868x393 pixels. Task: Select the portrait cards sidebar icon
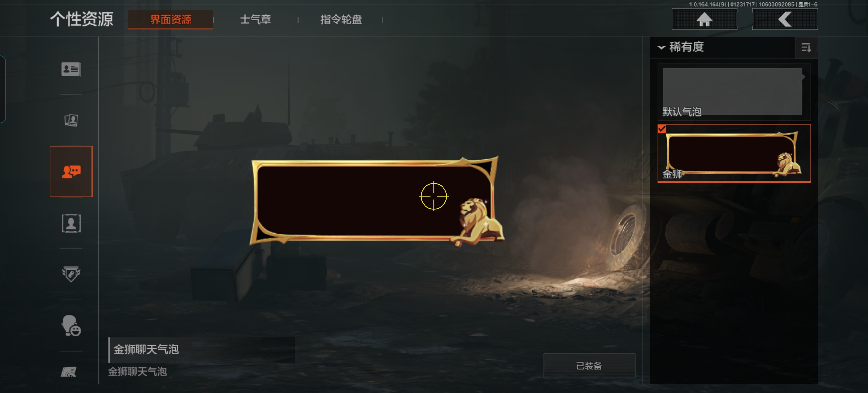click(71, 120)
